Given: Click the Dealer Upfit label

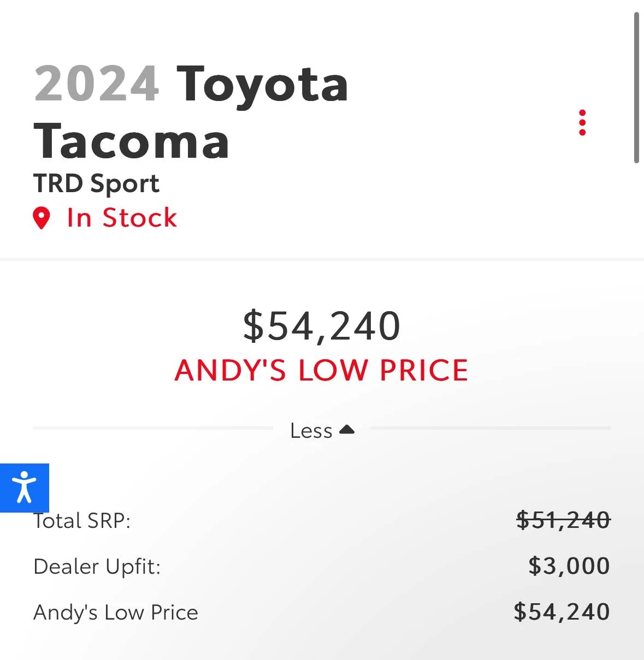Looking at the screenshot, I should pos(97,567).
